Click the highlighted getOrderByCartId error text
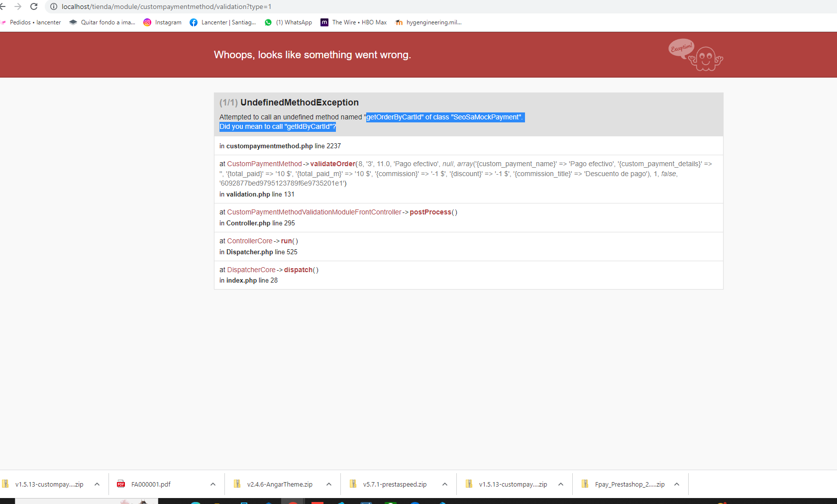 [x=444, y=117]
